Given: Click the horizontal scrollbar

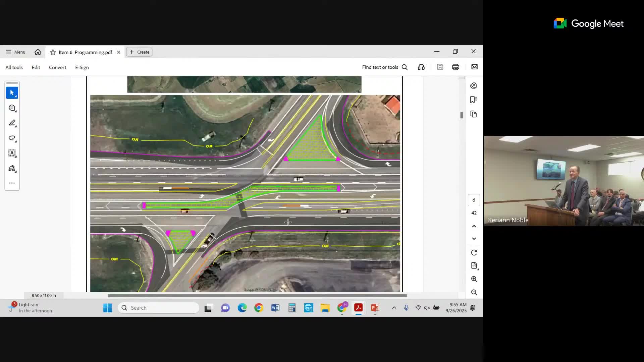Looking at the screenshot, I should pos(257,295).
